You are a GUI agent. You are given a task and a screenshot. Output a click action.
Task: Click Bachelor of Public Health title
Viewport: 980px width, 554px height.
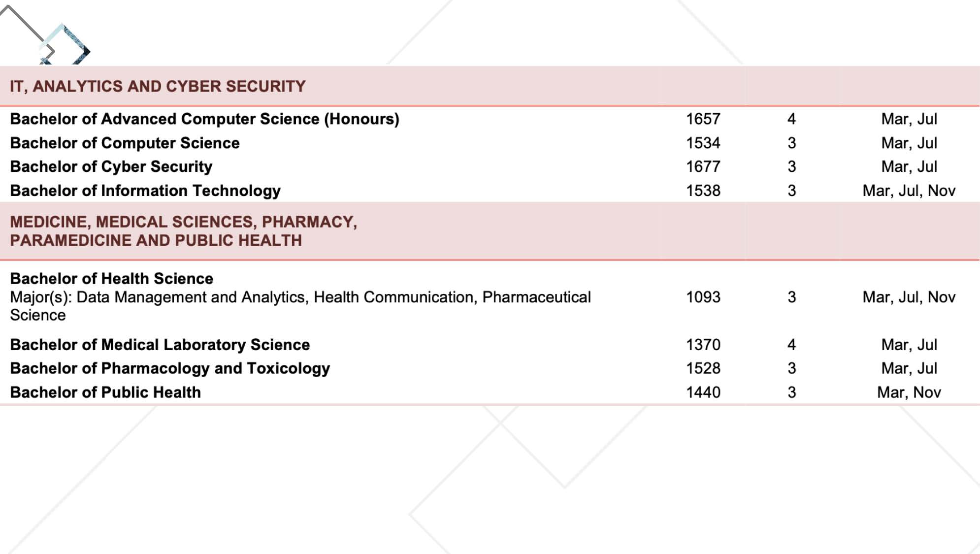tap(105, 392)
